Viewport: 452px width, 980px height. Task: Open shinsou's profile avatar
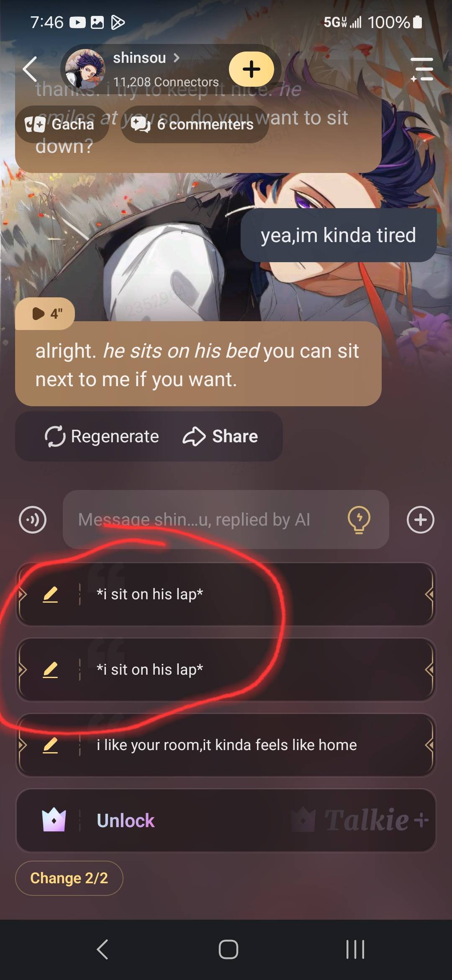click(85, 69)
